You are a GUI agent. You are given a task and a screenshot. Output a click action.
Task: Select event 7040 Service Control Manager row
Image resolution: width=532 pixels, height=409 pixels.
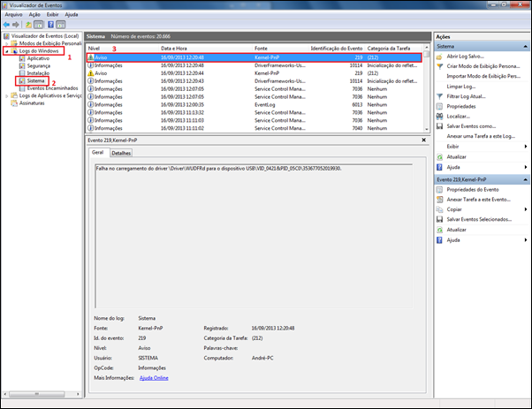pyautogui.click(x=255, y=128)
